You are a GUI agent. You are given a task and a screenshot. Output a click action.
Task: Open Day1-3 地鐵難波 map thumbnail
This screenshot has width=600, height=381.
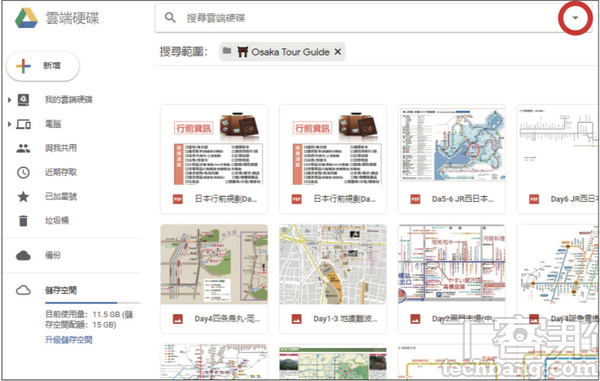tap(333, 264)
